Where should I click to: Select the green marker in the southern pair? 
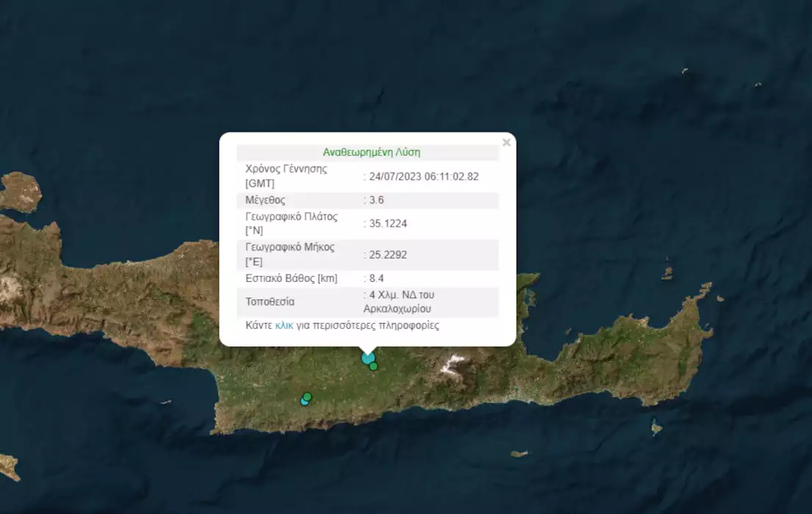pos(308,397)
